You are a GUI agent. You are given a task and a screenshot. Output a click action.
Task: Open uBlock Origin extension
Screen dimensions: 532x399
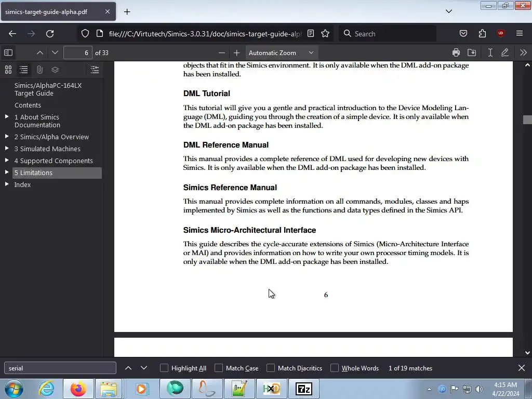click(x=500, y=34)
